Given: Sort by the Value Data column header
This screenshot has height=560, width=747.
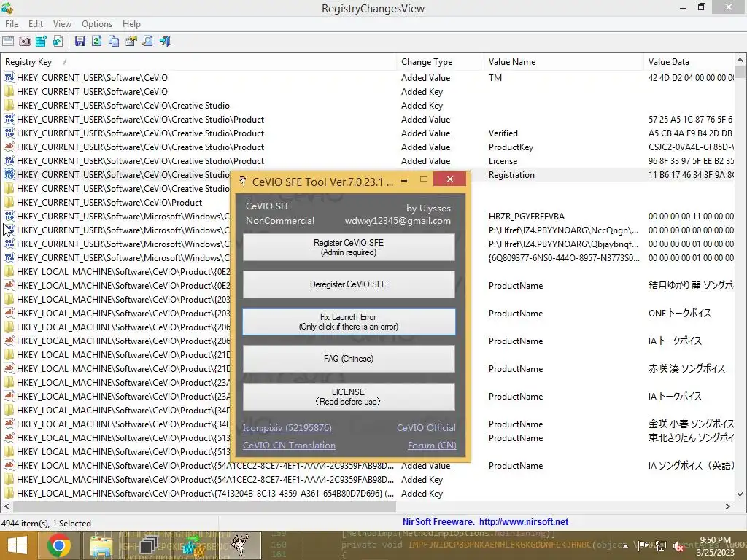Looking at the screenshot, I should pyautogui.click(x=689, y=62).
